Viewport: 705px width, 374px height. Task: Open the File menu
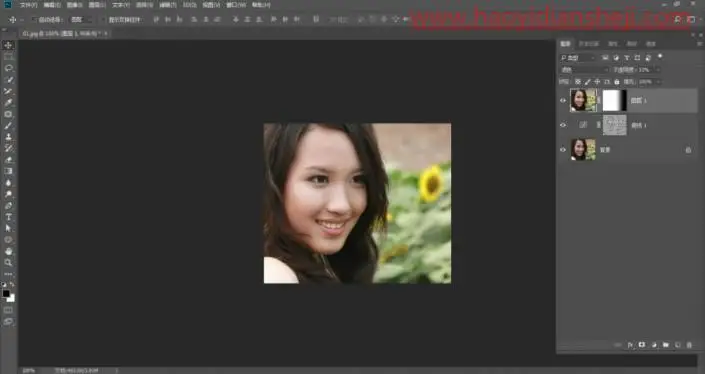[28, 5]
